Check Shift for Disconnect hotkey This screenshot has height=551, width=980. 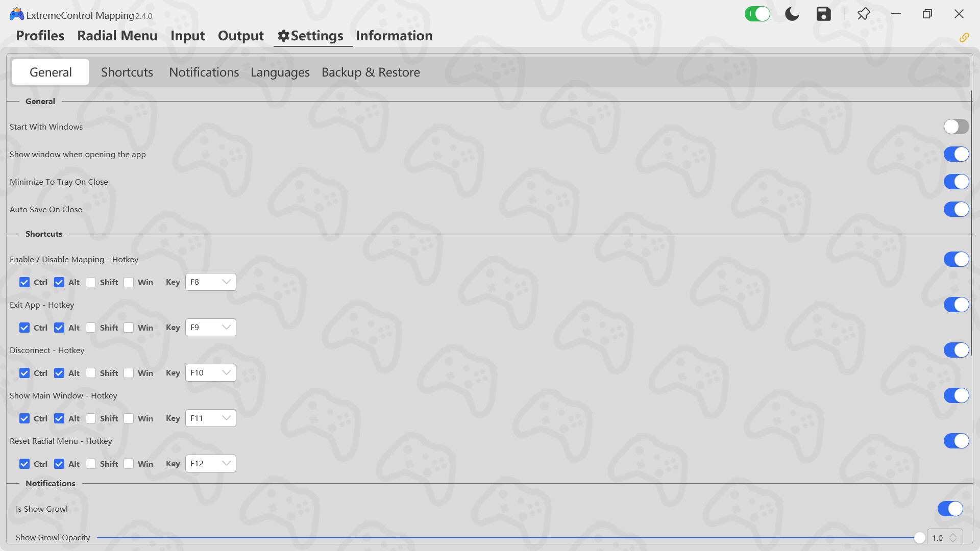point(91,373)
